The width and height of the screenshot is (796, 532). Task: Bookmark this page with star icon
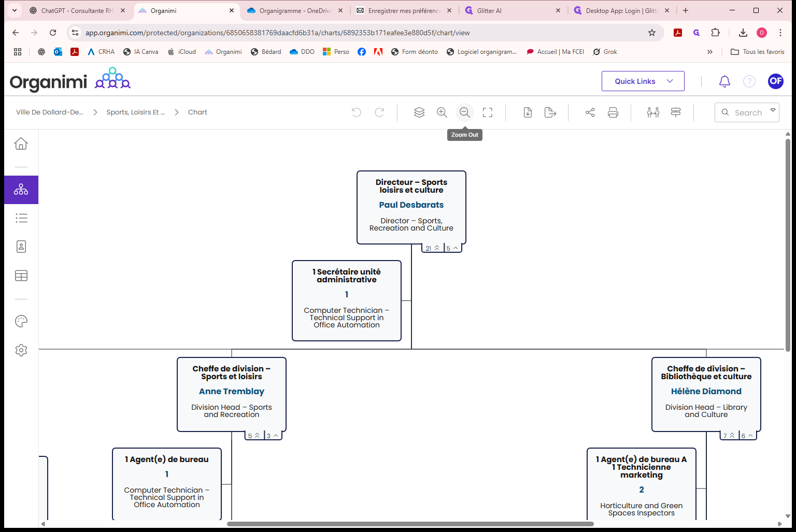point(652,33)
